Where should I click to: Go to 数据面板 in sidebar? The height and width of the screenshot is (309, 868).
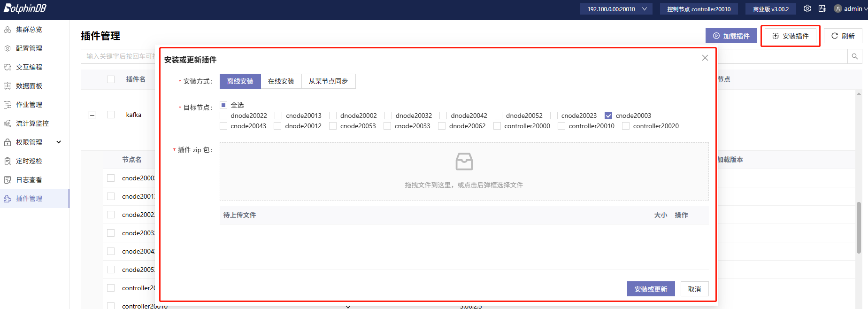pos(29,86)
